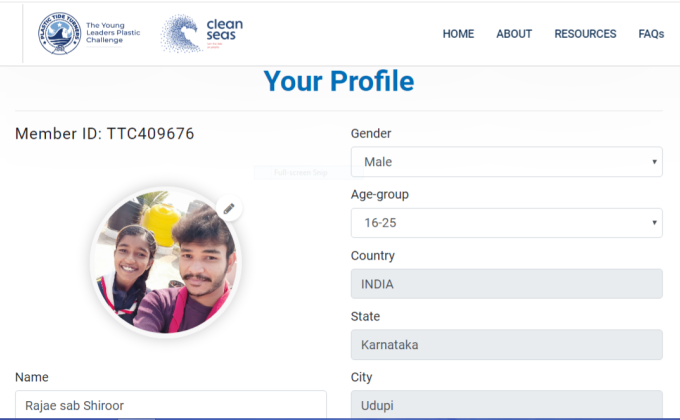Click the Name field with Rajae sab Shiroor
Viewport: 680px width, 420px height.
[x=171, y=404]
